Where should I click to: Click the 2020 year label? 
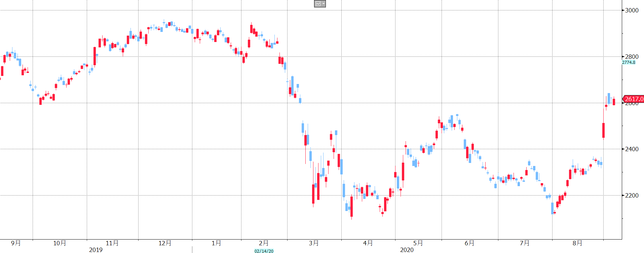coord(407,250)
